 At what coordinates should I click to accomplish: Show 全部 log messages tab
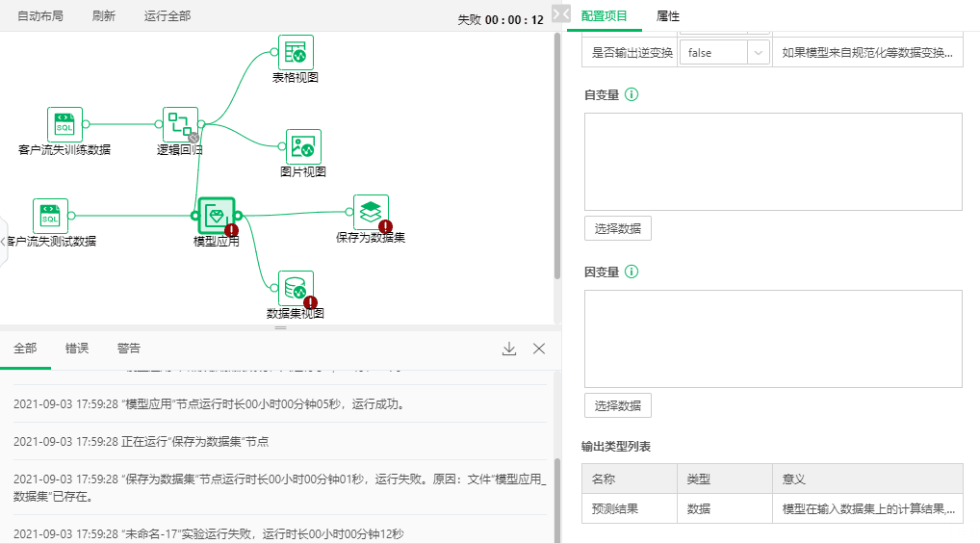(x=26, y=349)
